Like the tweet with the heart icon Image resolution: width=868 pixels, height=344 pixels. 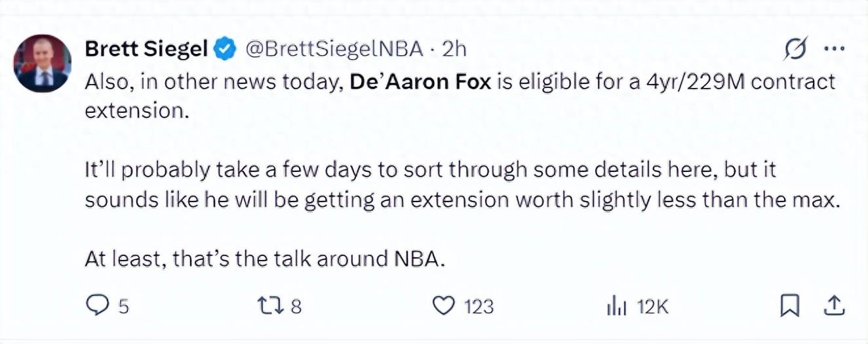coord(444,305)
